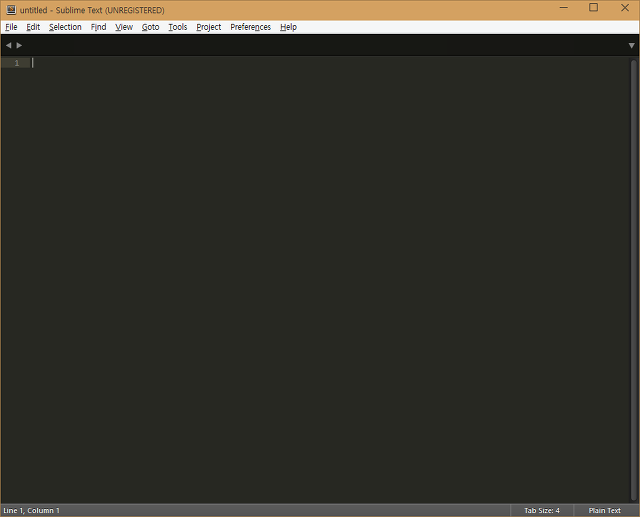640x517 pixels.
Task: Click the Line 1, Column 1 status text
Action: tap(31, 510)
